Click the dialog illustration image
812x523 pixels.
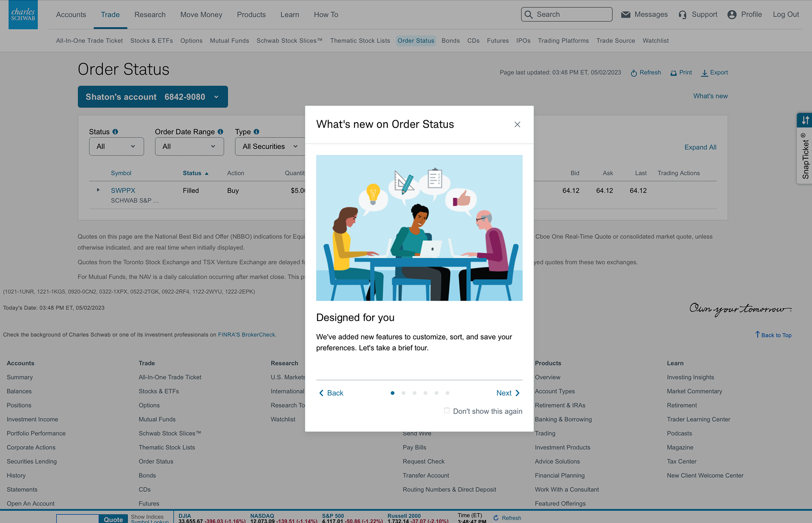tap(419, 228)
